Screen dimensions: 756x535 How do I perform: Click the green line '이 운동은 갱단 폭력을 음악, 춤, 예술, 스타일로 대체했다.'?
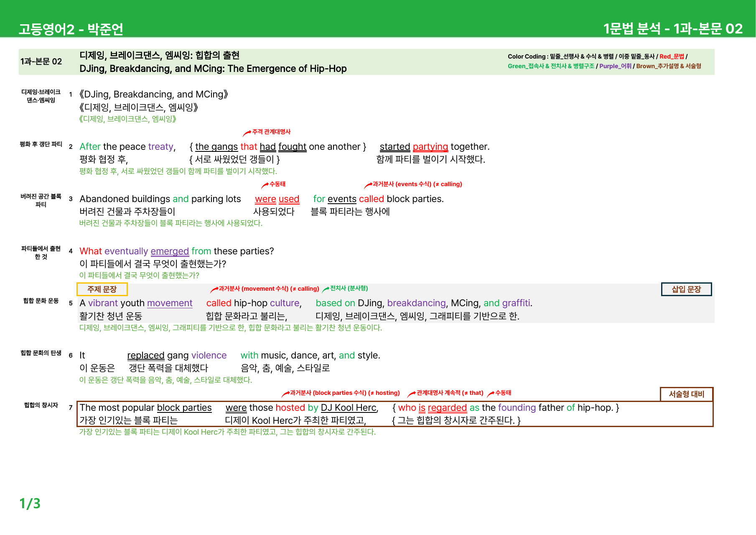pyautogui.click(x=165, y=380)
